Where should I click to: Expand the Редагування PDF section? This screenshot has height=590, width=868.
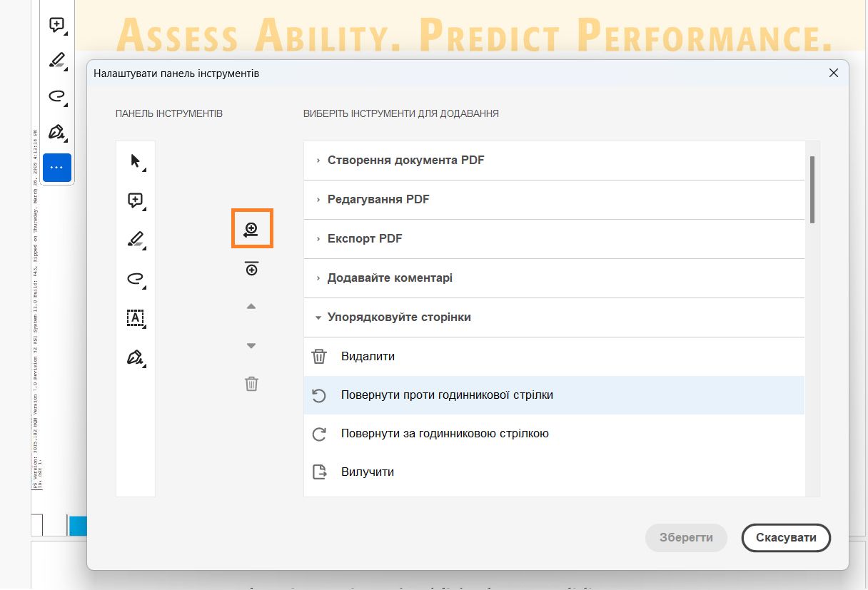click(378, 199)
